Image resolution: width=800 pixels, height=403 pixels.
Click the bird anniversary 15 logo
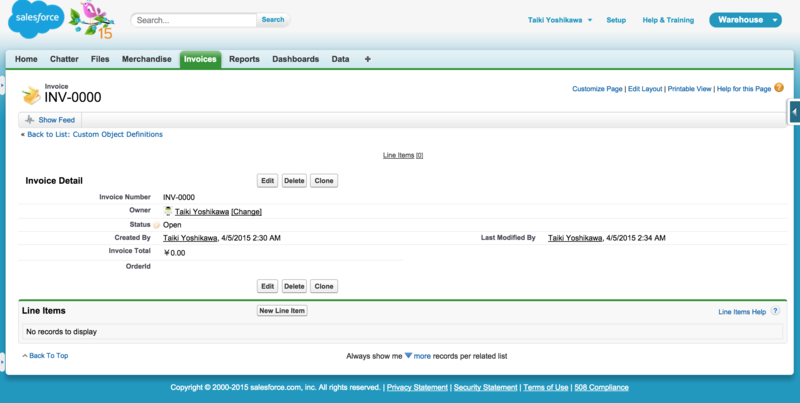[x=91, y=20]
